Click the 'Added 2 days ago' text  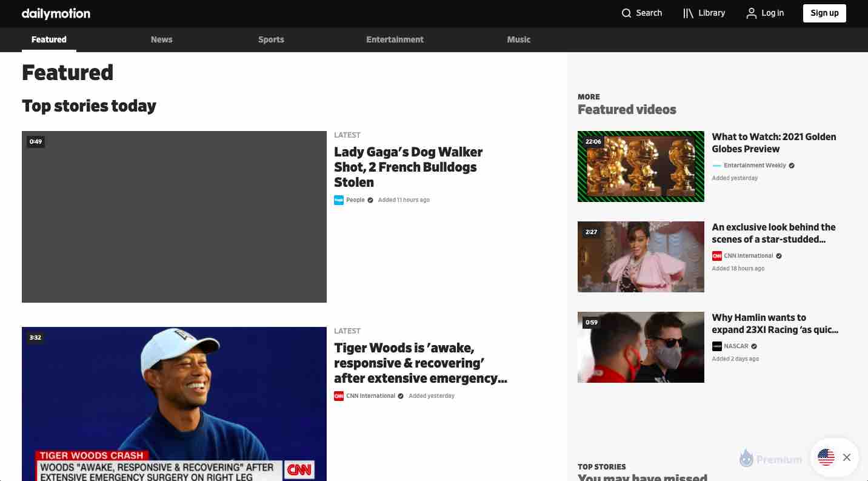pyautogui.click(x=735, y=359)
